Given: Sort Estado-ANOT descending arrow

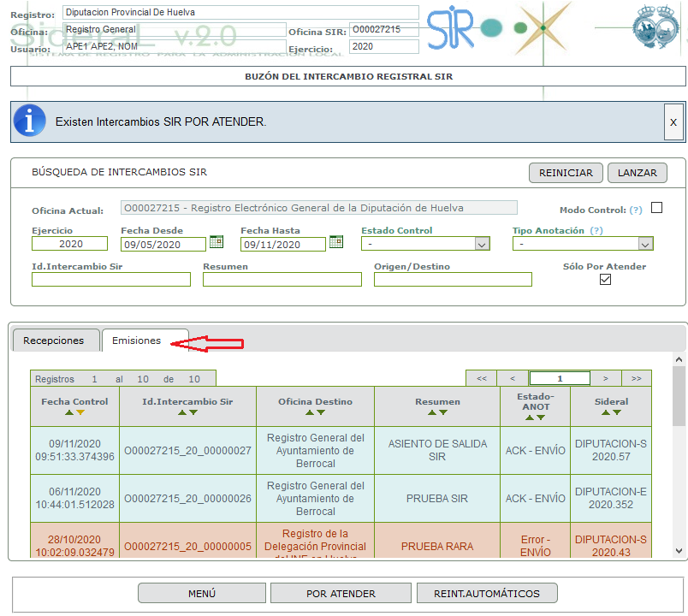Looking at the screenshot, I should [x=541, y=418].
